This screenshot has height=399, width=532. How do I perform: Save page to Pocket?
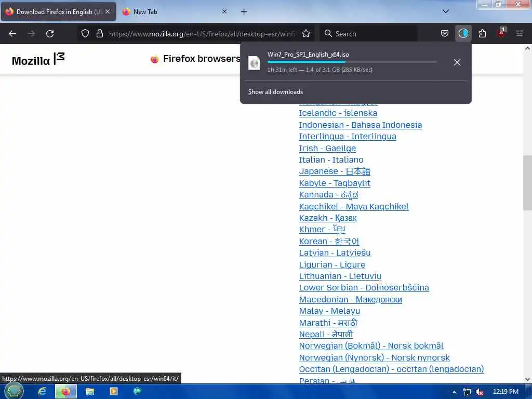[x=445, y=33]
